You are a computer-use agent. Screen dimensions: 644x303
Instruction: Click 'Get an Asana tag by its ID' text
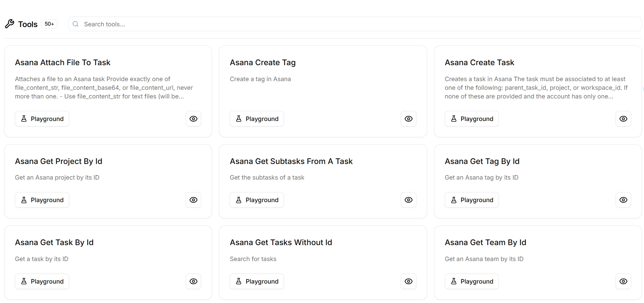tap(482, 178)
